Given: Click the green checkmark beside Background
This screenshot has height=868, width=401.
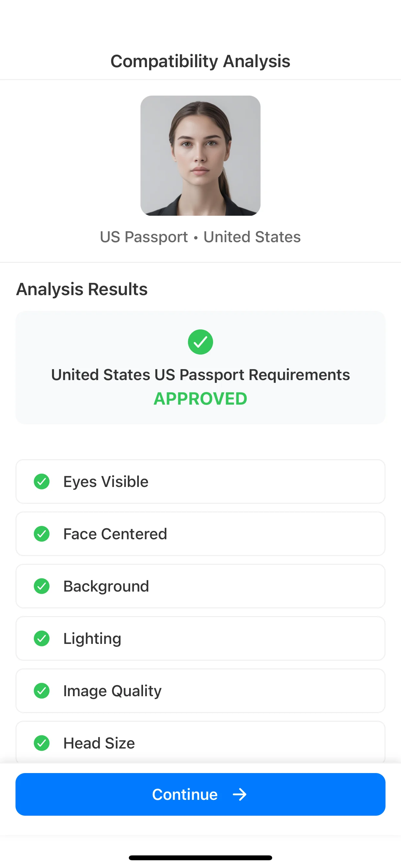Looking at the screenshot, I should (42, 586).
